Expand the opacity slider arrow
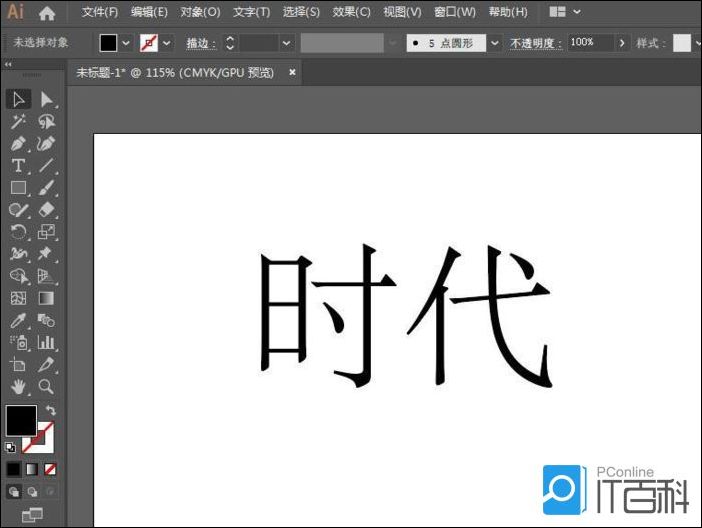The height and width of the screenshot is (528, 702). click(621, 43)
